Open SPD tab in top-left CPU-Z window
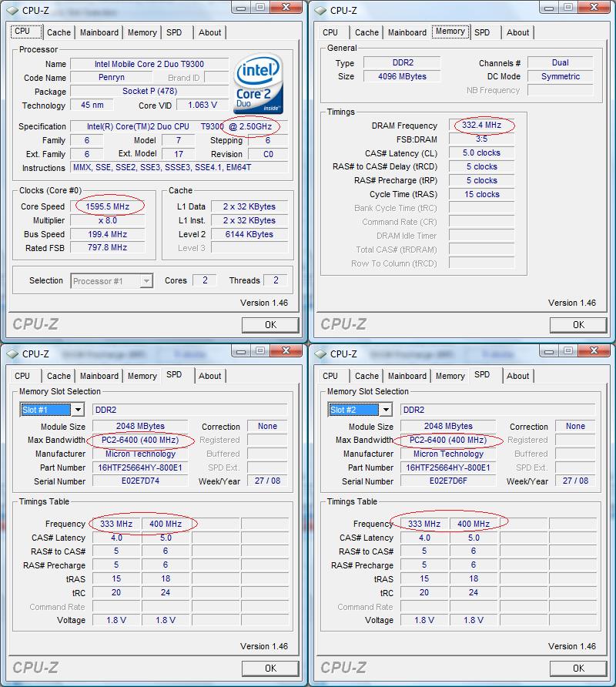This screenshot has width=616, height=687. click(x=174, y=32)
